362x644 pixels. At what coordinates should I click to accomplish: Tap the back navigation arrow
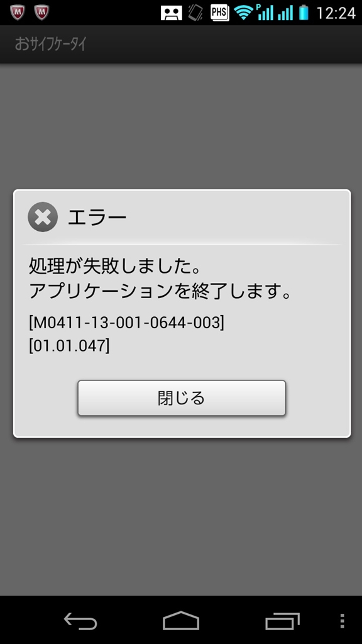[x=80, y=621]
